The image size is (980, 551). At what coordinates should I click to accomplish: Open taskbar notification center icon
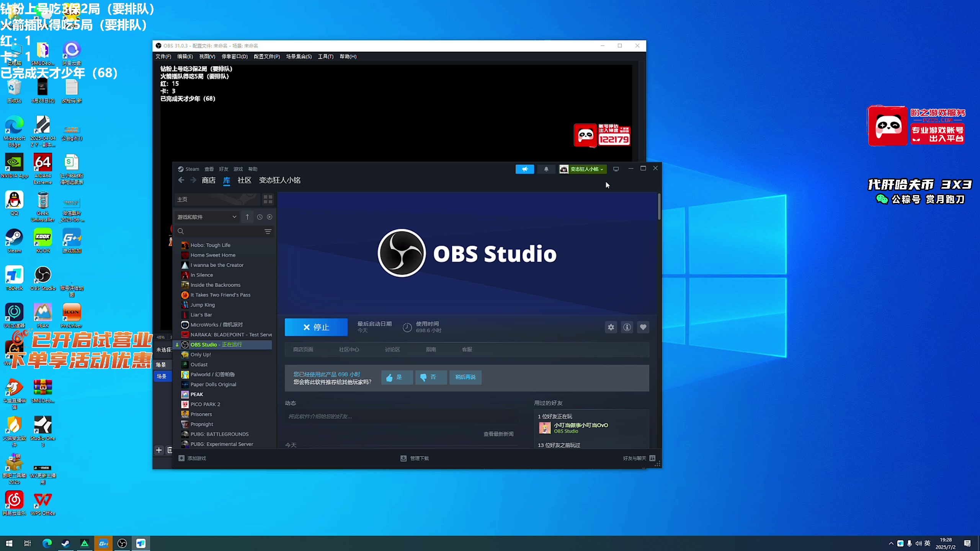pyautogui.click(x=967, y=543)
